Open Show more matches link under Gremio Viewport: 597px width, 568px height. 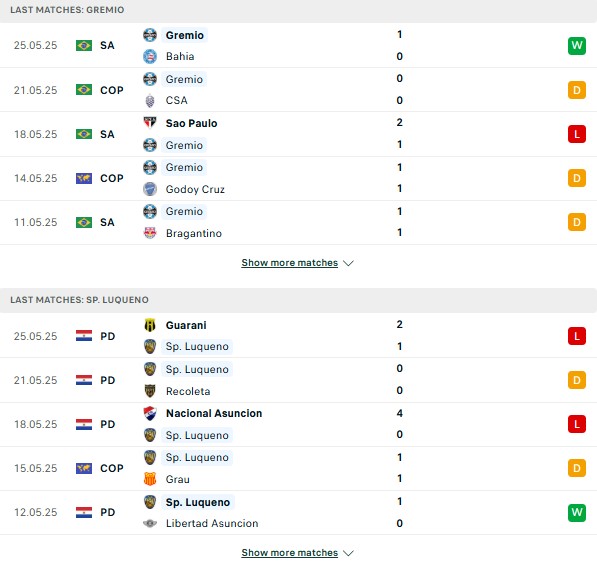[x=289, y=263]
